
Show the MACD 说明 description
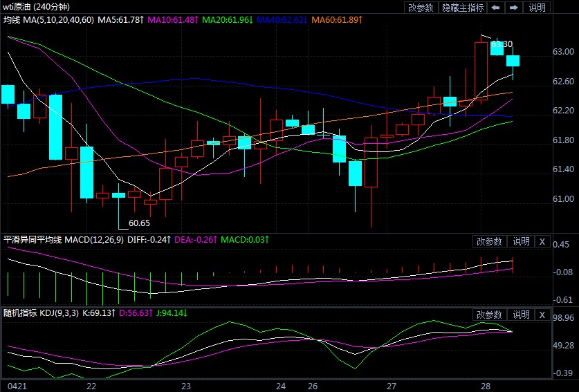(x=520, y=241)
